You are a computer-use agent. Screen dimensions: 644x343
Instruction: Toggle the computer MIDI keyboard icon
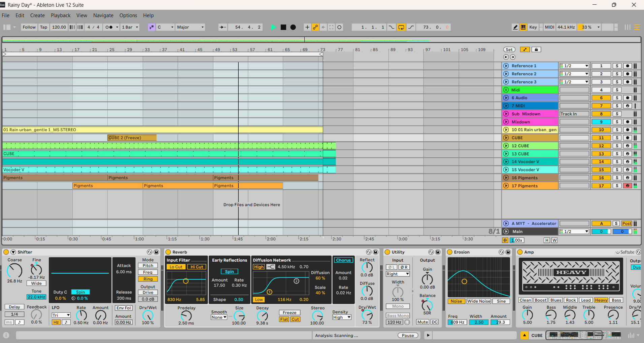pos(523,27)
